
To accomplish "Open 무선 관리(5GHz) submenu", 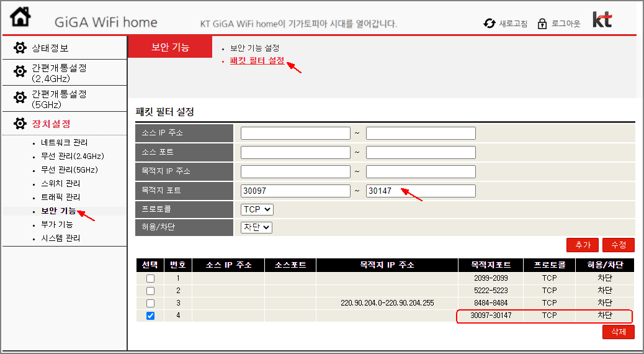I will point(69,170).
